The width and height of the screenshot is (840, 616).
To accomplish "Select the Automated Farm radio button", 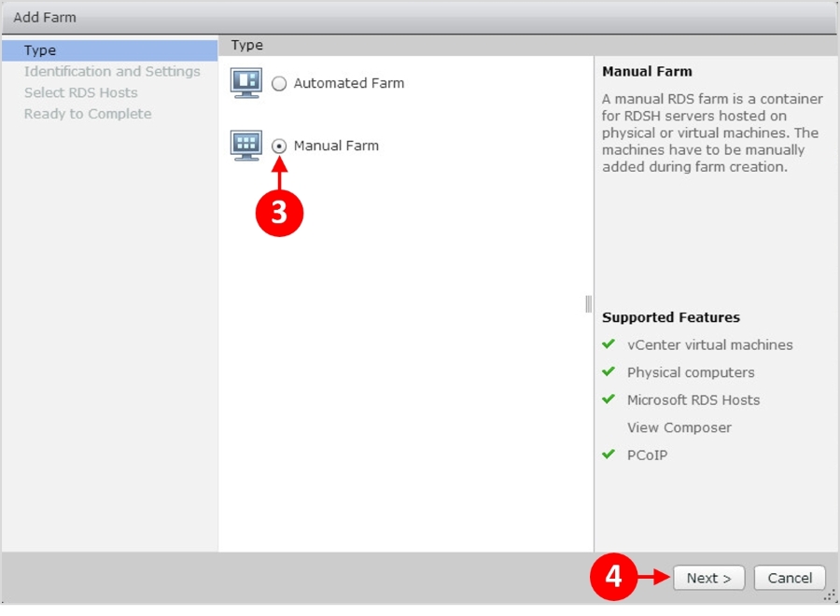I will tap(278, 84).
